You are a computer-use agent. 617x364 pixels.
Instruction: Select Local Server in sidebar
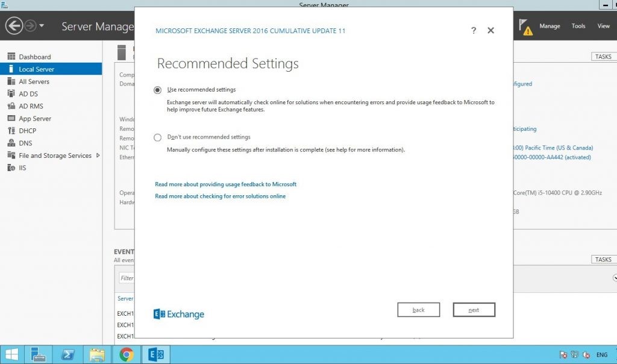click(x=51, y=69)
